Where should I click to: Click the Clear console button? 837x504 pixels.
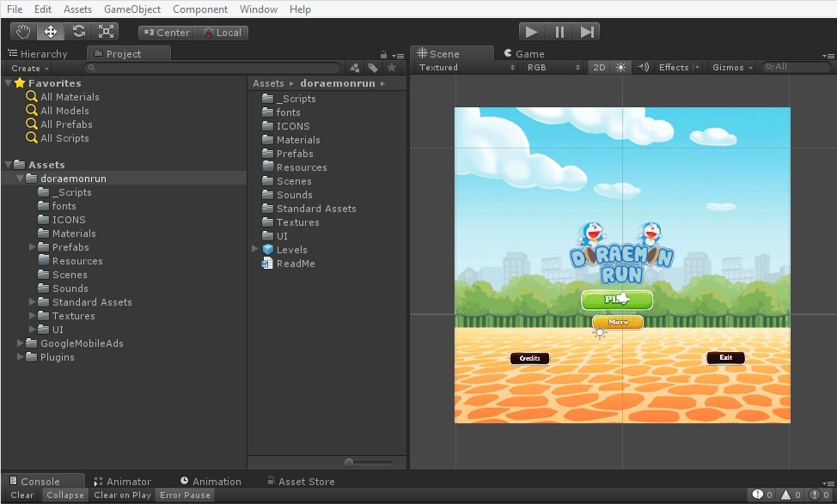click(22, 495)
